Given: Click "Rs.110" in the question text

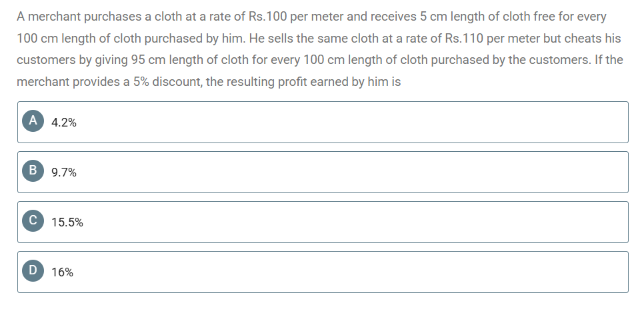Looking at the screenshot, I should (x=464, y=39).
